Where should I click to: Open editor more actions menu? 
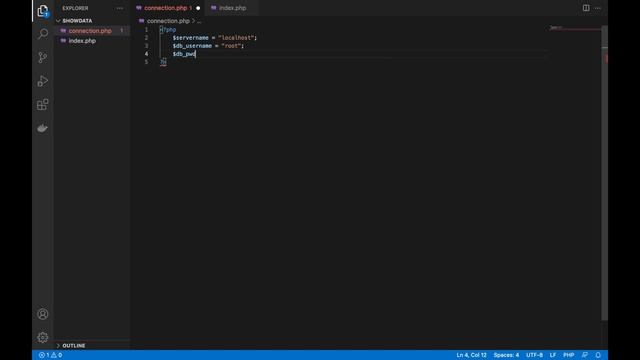(x=598, y=8)
